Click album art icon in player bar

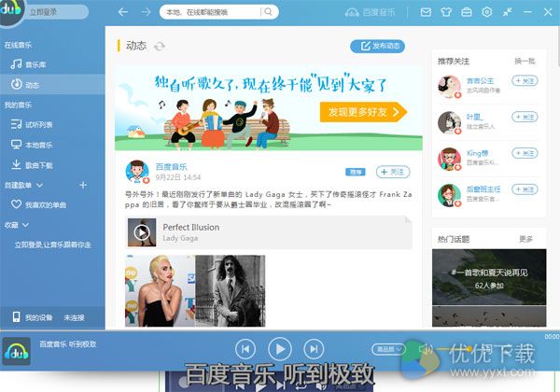click(16, 351)
